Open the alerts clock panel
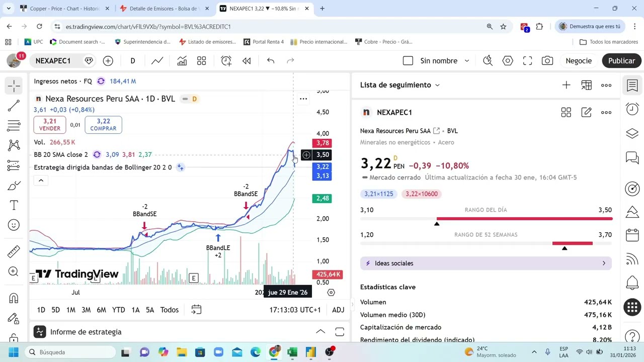 [x=632, y=109]
